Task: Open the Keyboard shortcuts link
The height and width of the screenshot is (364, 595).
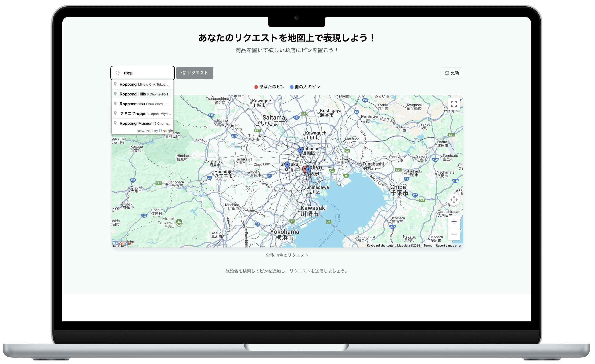Action: coord(380,246)
